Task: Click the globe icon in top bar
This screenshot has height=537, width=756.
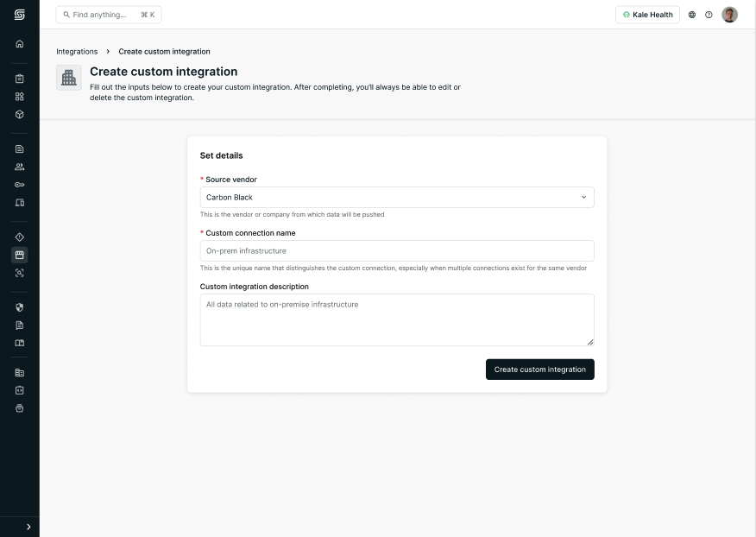Action: pyautogui.click(x=692, y=15)
